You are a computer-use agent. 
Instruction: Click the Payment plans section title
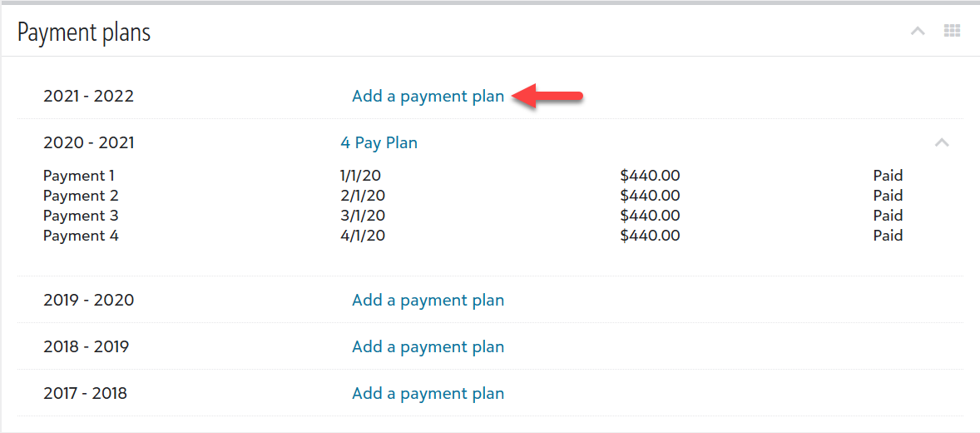84,32
